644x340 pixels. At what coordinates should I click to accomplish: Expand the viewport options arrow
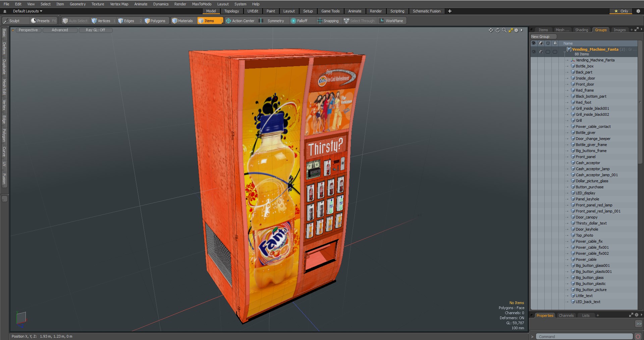[522, 30]
